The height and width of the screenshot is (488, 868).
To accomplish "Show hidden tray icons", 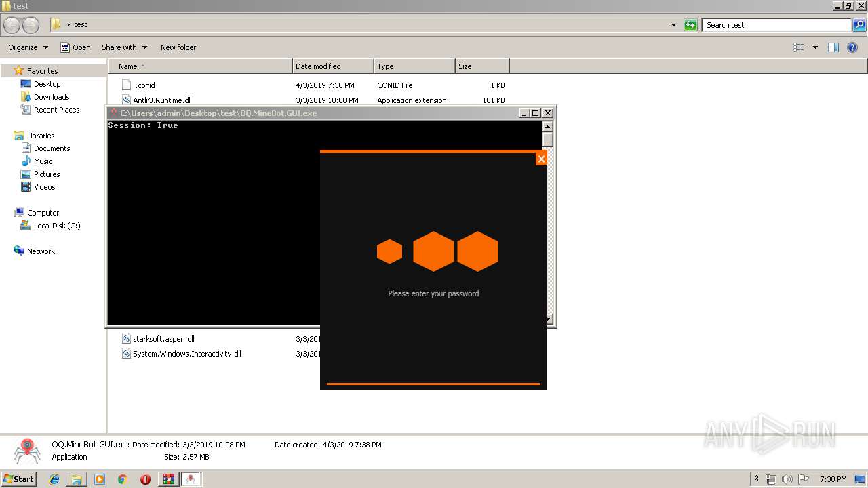I will point(757,479).
